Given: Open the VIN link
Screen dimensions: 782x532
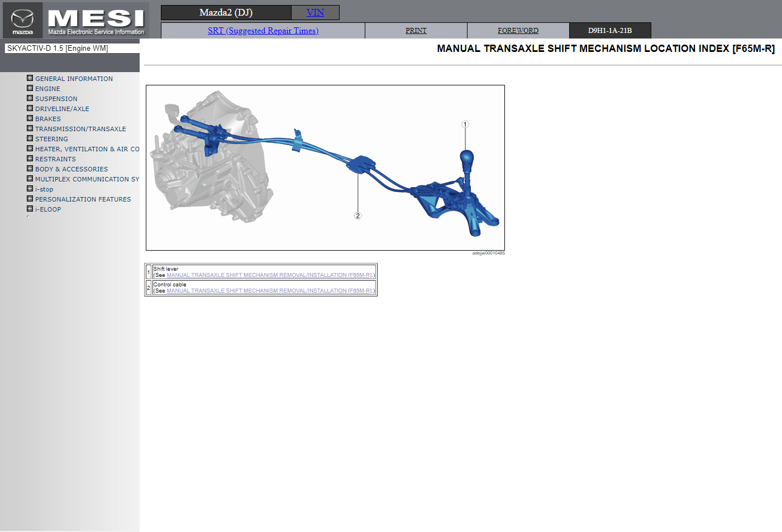Looking at the screenshot, I should coord(315,12).
